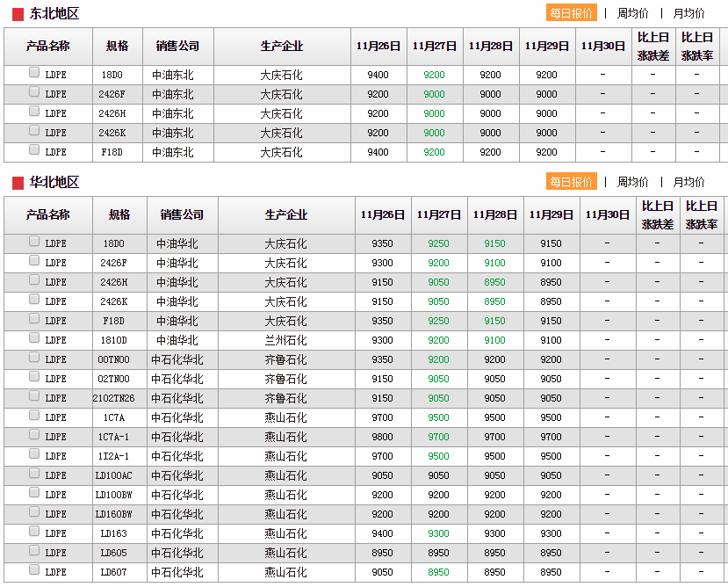The image size is (728, 587).
Task: Check the box for 燕山石化 LD163 row
Action: point(34,532)
